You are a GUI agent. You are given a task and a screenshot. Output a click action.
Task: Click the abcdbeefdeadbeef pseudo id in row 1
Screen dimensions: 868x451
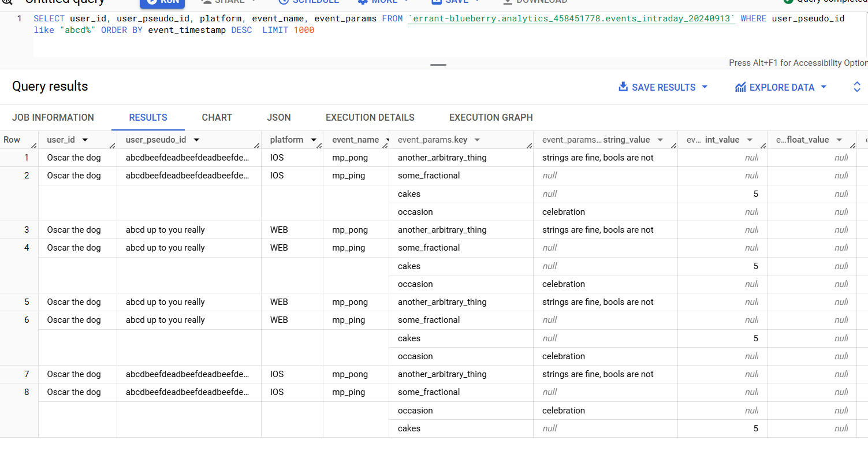pos(188,158)
